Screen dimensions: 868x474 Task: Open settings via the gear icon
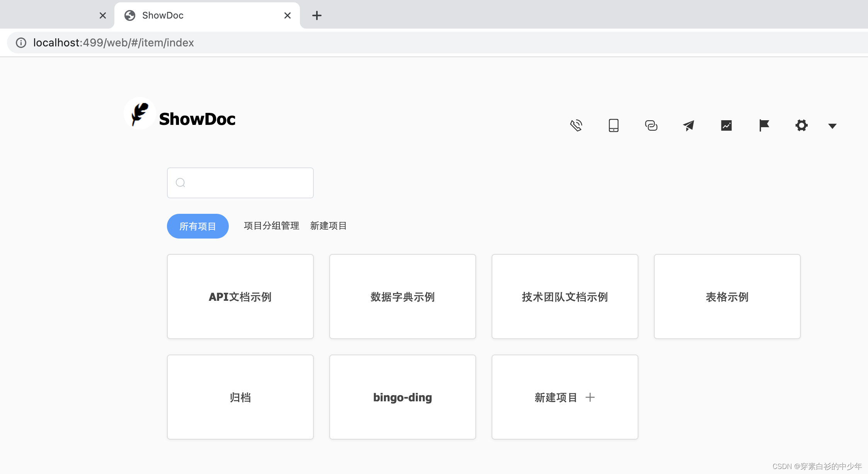801,125
